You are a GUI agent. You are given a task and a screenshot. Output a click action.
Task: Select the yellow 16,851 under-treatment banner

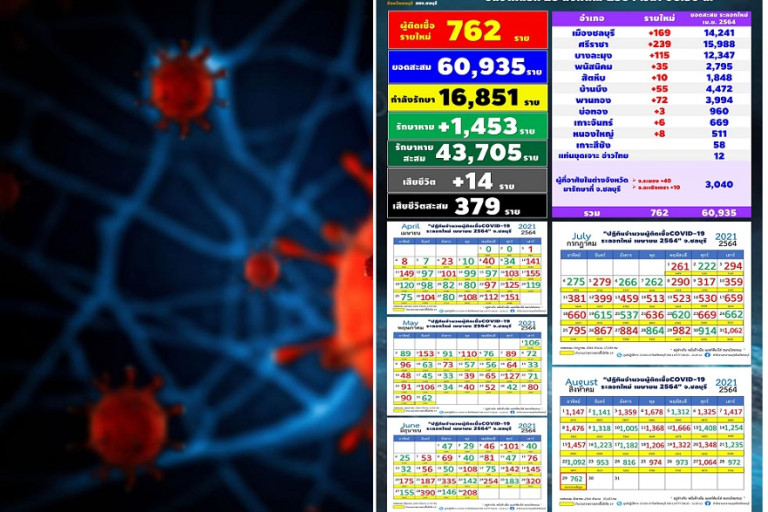[467, 97]
